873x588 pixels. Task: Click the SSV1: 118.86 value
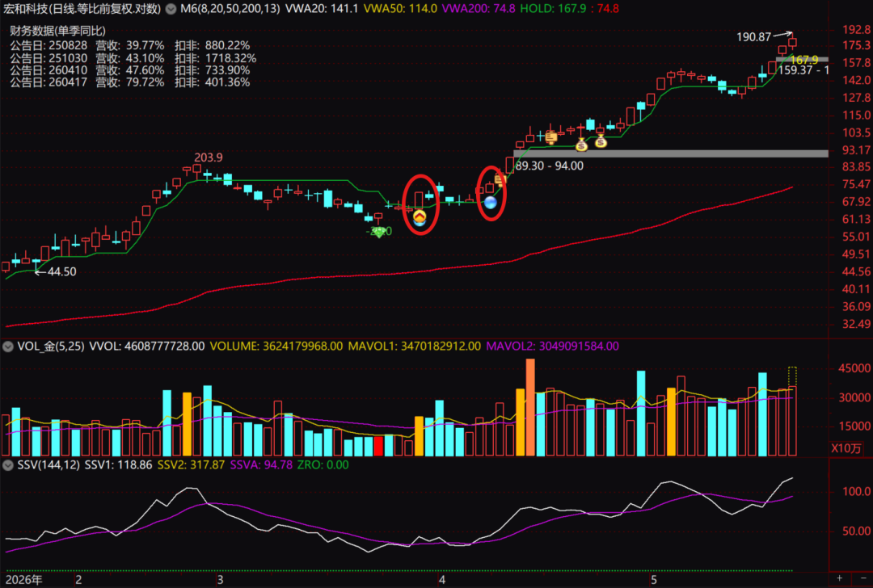(118, 465)
